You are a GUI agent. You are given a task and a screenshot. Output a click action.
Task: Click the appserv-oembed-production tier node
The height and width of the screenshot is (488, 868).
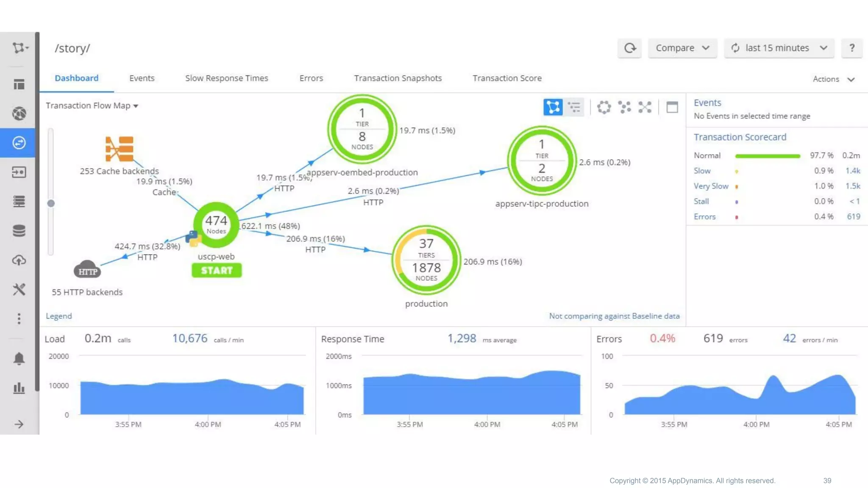362,129
